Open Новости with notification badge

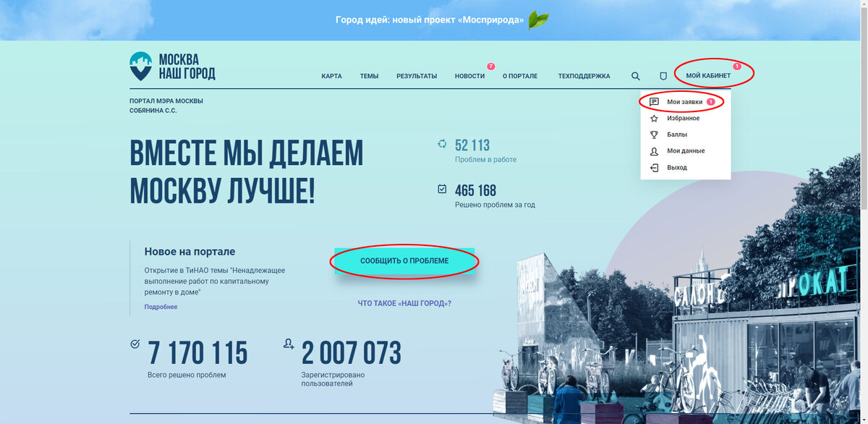(x=470, y=76)
